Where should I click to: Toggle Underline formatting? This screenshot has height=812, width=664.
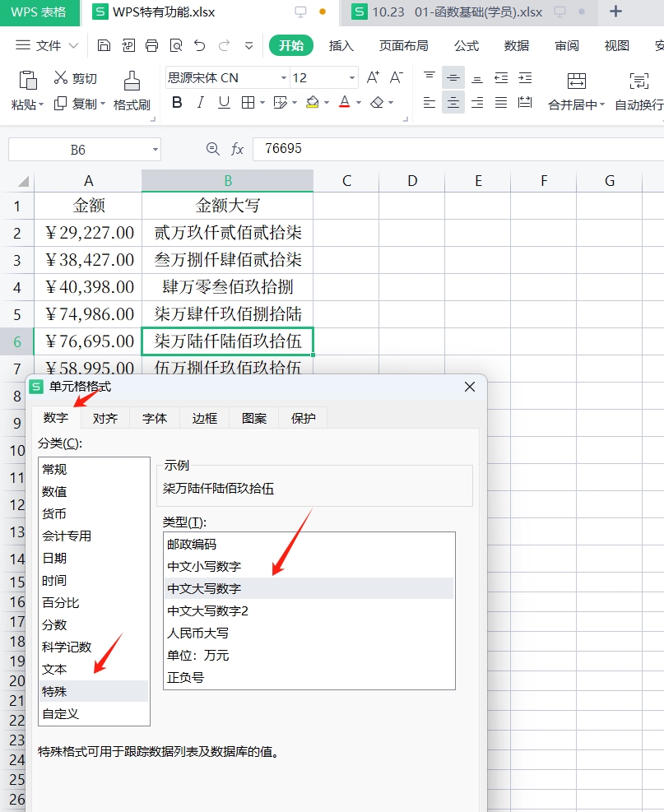[224, 103]
